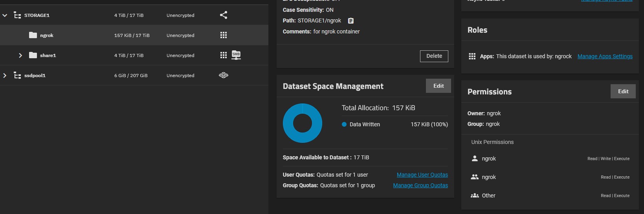Click the STORAGE1 pool hierarchy icon
The width and height of the screenshot is (644, 214).
point(17,15)
